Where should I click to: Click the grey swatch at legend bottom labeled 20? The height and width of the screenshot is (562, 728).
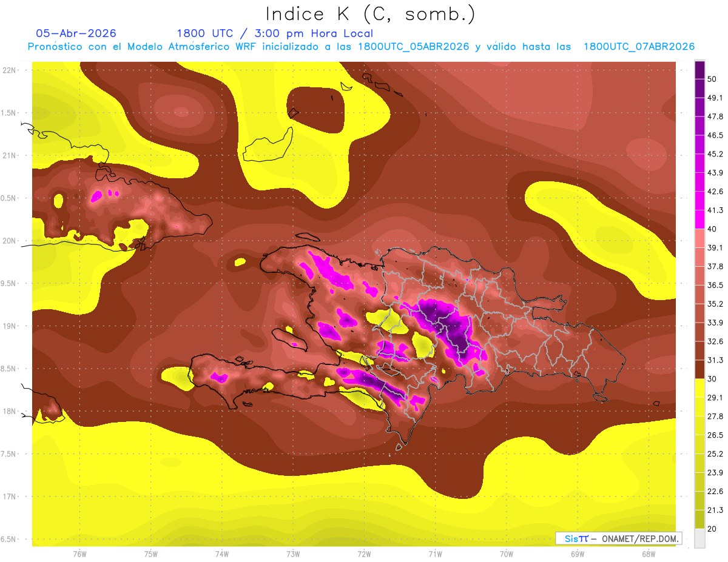click(699, 538)
